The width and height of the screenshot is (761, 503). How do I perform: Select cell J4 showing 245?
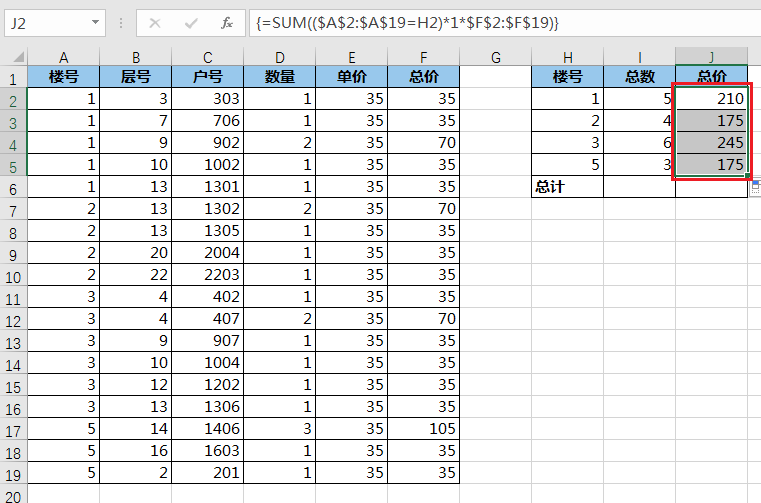coord(711,143)
